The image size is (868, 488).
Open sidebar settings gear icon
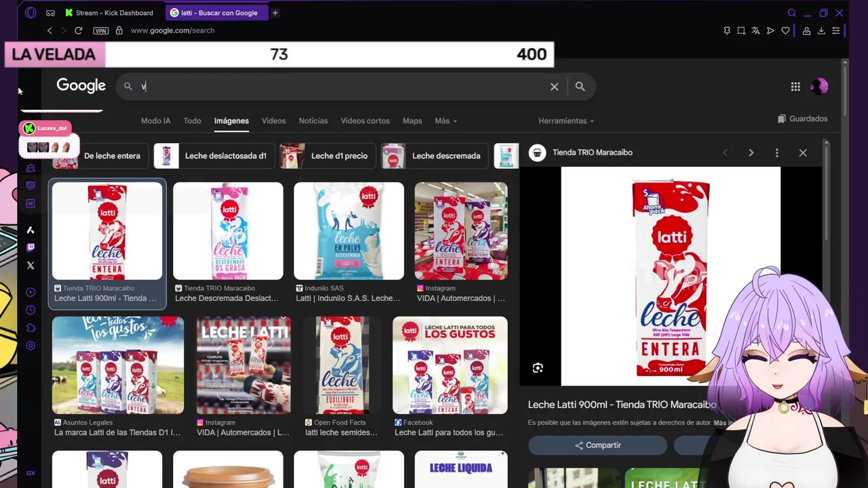click(31, 346)
